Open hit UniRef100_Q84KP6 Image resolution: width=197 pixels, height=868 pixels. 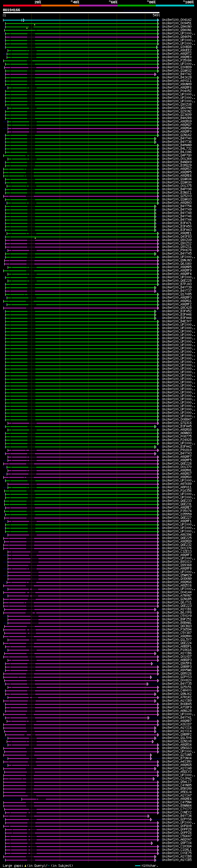[x=177, y=37]
